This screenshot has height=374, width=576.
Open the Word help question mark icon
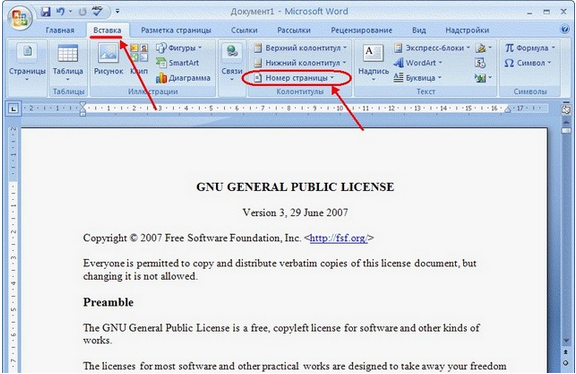coord(565,29)
